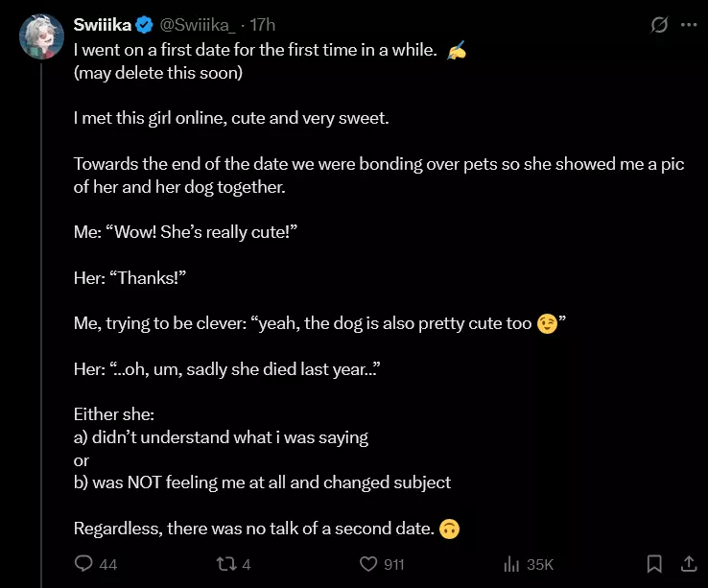Click the Swiiika display name
The width and height of the screenshot is (708, 588).
point(103,25)
